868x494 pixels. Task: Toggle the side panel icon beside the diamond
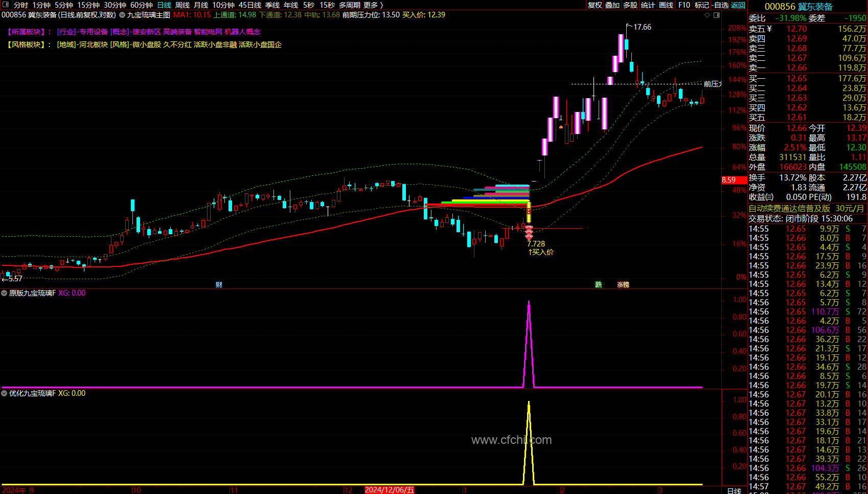coord(717,15)
